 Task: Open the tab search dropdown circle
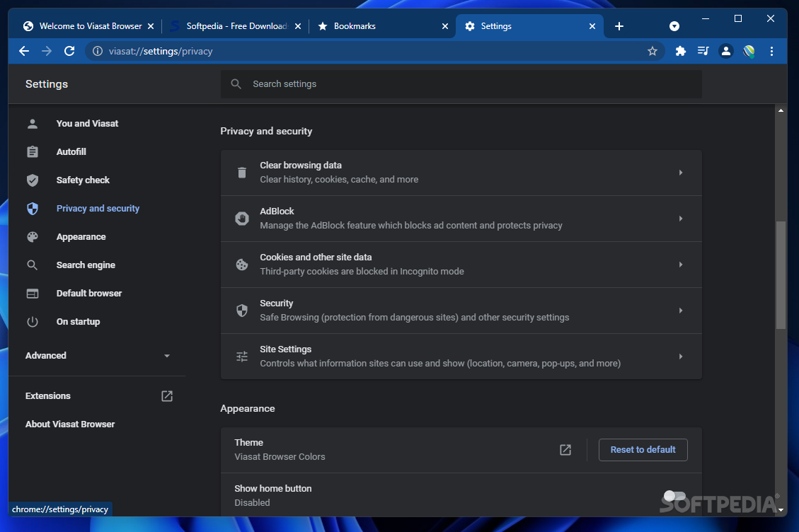coord(674,26)
